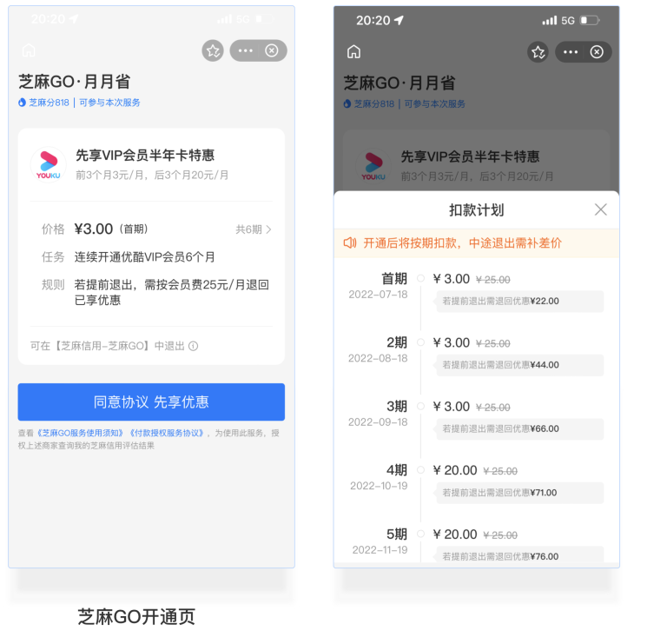
Task: Open the 《芝麻GO服务使用须知》 link
Action: pos(80,433)
